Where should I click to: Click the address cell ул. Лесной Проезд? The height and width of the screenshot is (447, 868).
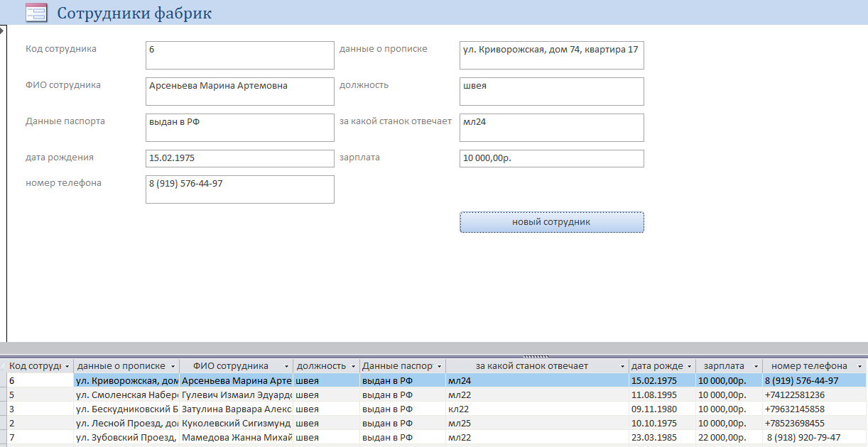click(x=126, y=423)
